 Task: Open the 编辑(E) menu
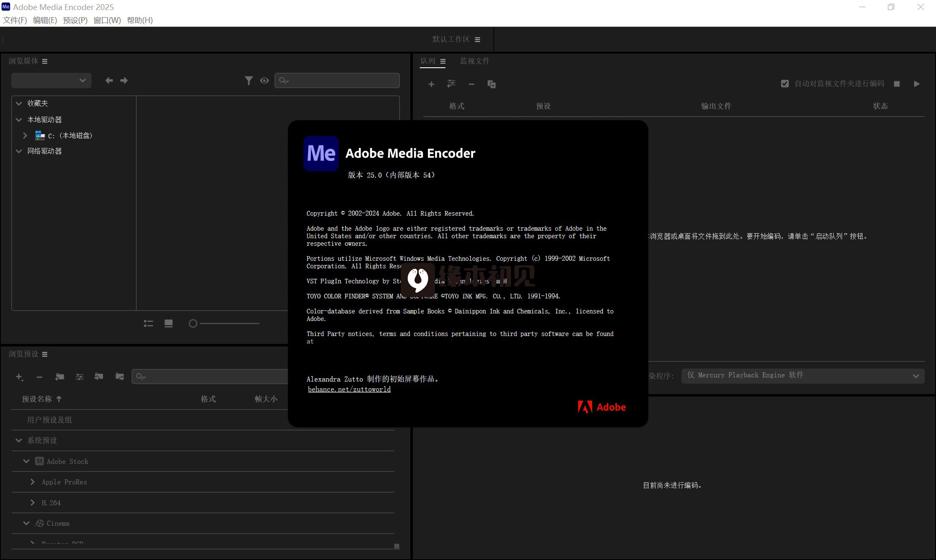(45, 20)
